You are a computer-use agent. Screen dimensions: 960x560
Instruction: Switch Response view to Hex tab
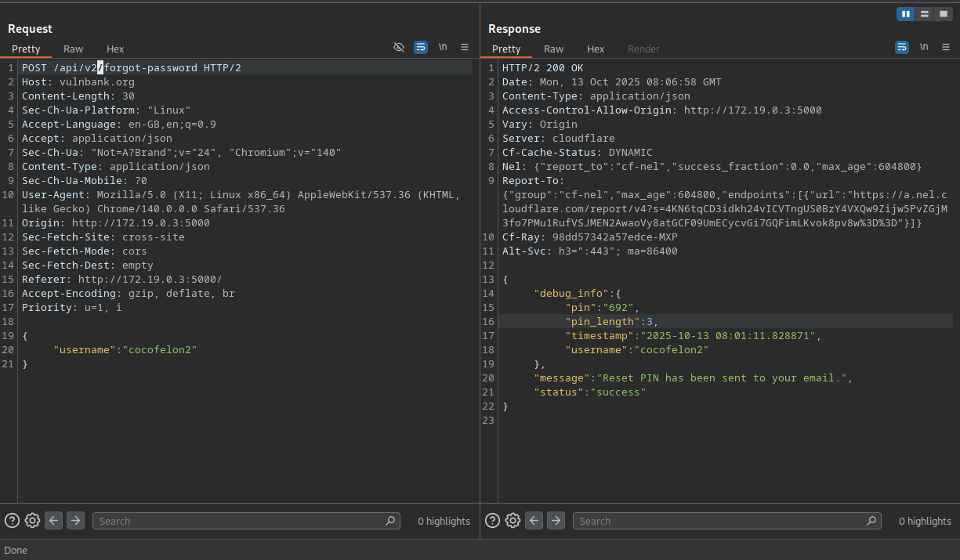point(596,49)
